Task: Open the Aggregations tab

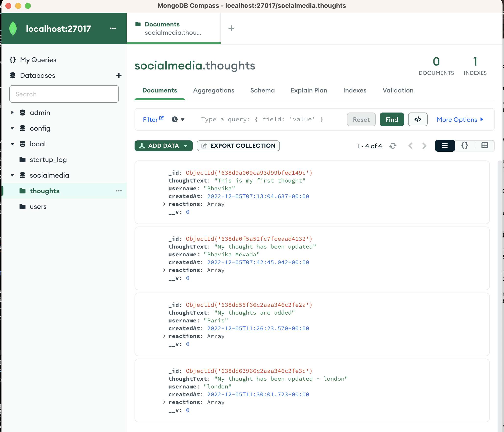Action: 214,90
